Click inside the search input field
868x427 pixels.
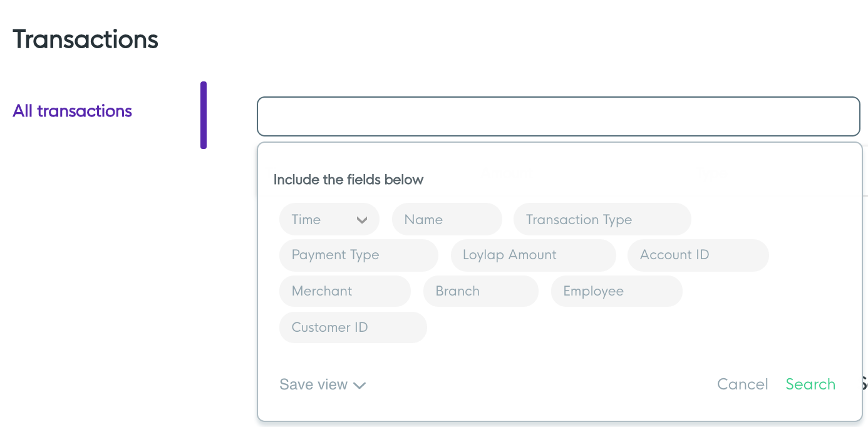(558, 116)
